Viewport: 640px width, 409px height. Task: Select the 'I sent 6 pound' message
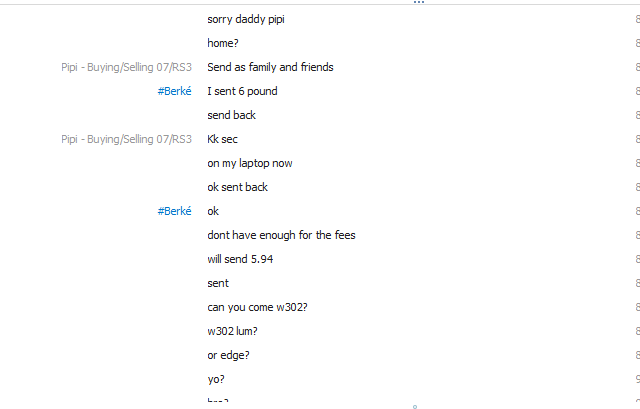242,91
